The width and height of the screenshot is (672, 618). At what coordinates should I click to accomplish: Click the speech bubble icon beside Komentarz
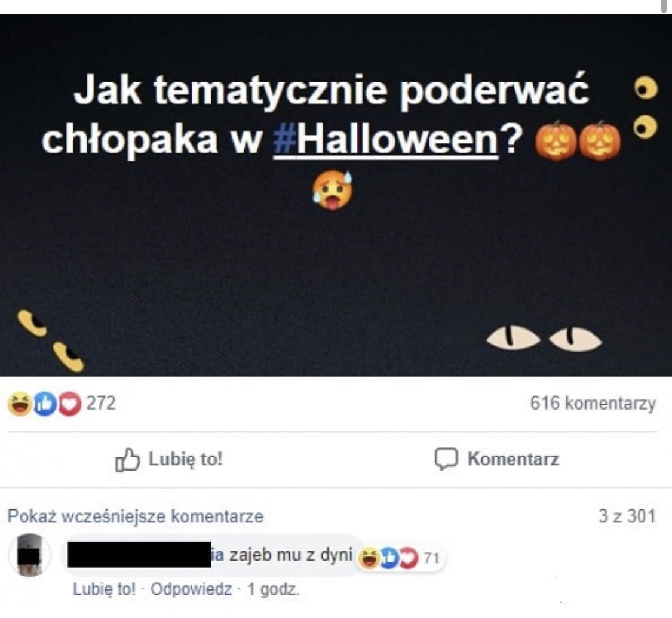tap(446, 459)
